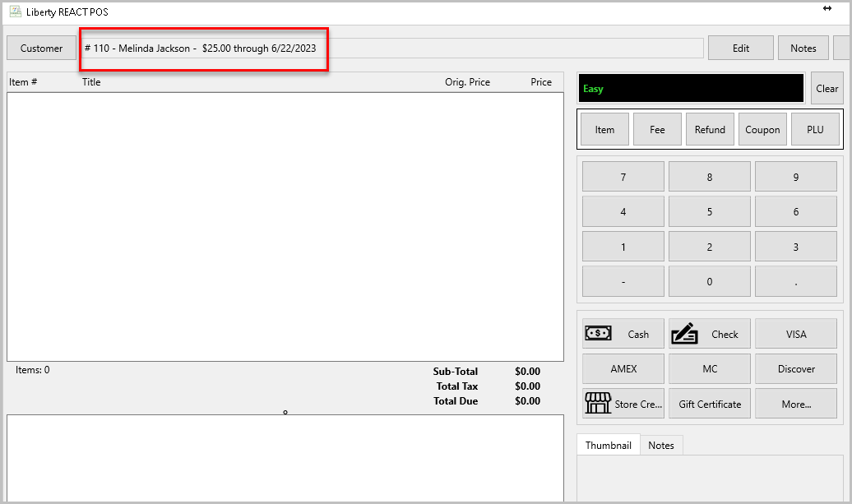Choose the Refund mode button

[x=710, y=130]
